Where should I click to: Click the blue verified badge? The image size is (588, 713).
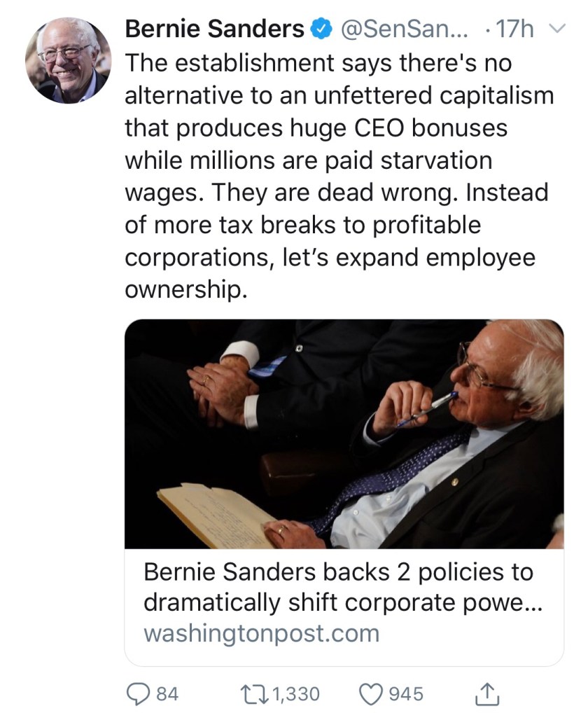click(x=321, y=29)
